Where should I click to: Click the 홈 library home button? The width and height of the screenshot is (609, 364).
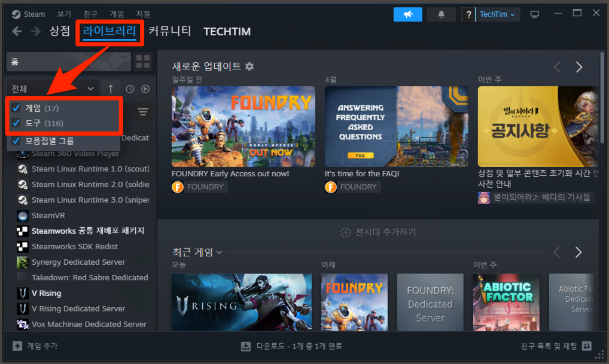(x=69, y=62)
